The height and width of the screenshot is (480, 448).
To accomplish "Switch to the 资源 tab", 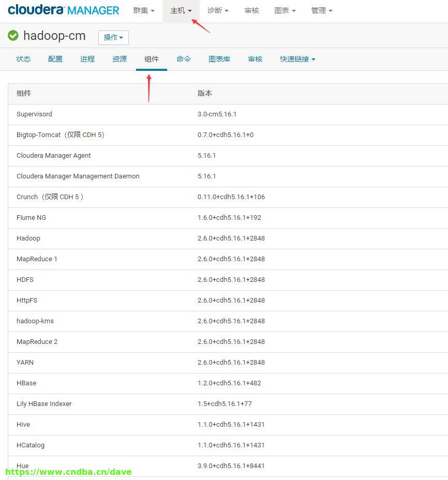I will pos(120,59).
